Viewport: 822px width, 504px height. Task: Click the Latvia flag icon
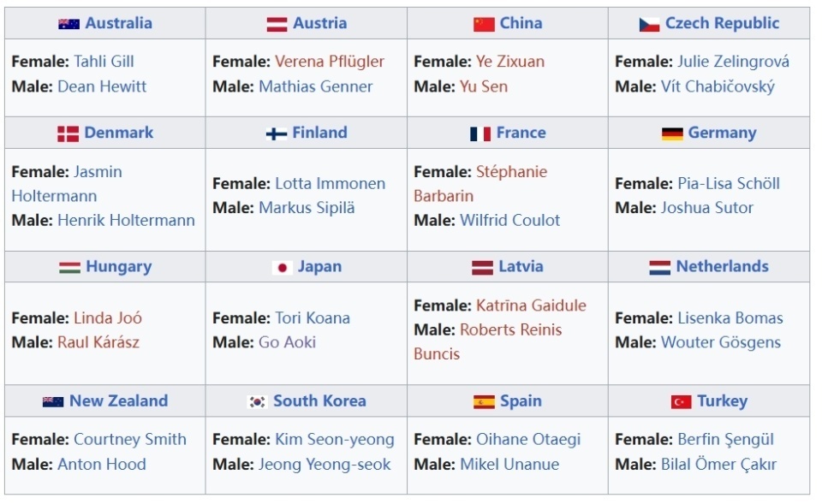[x=482, y=267]
